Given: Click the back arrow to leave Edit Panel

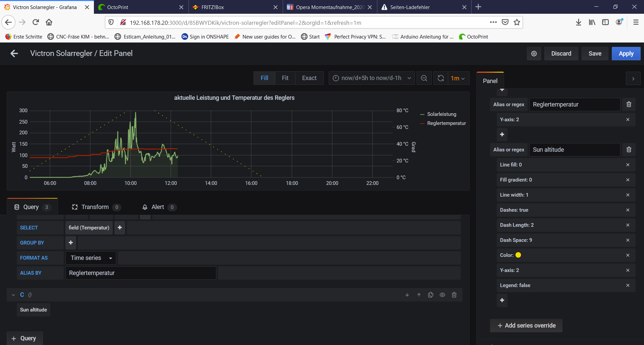Looking at the screenshot, I should (x=14, y=54).
